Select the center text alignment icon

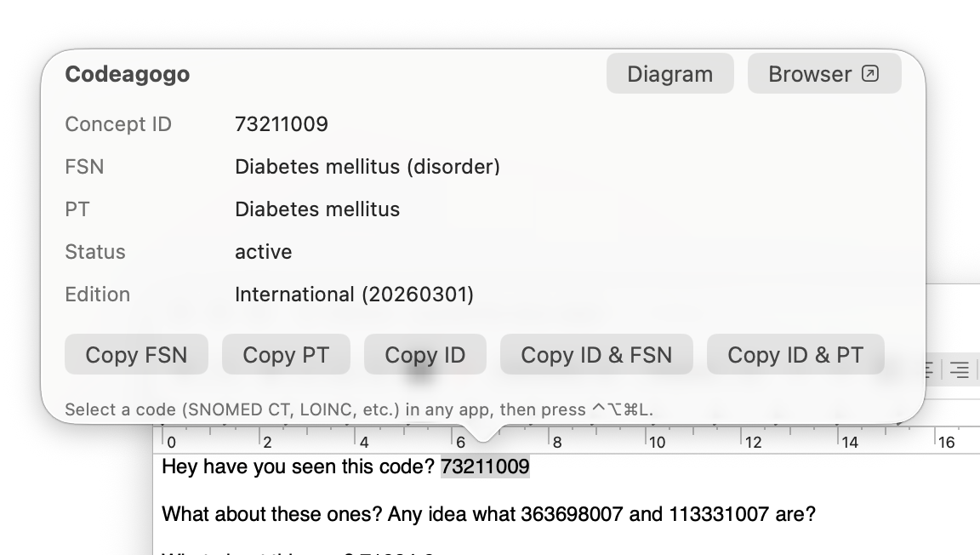[960, 372]
